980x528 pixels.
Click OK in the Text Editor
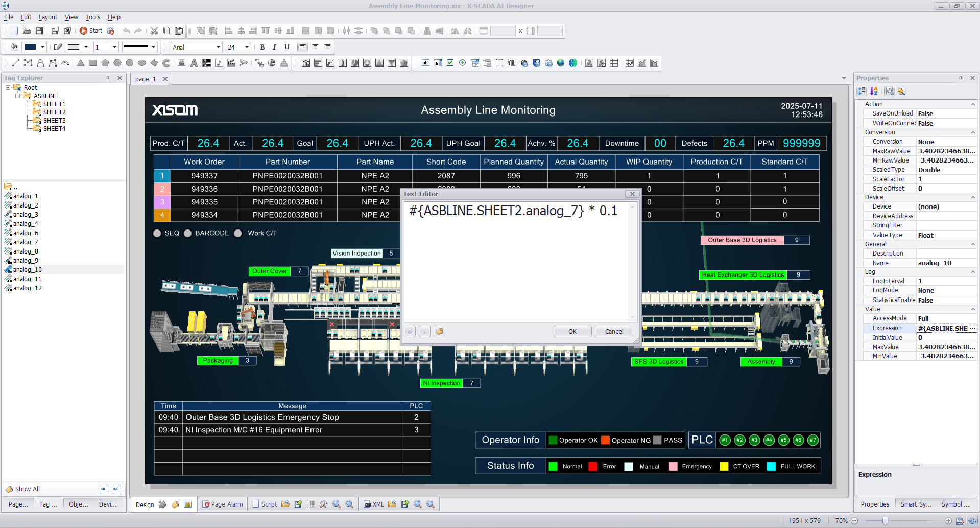point(572,332)
